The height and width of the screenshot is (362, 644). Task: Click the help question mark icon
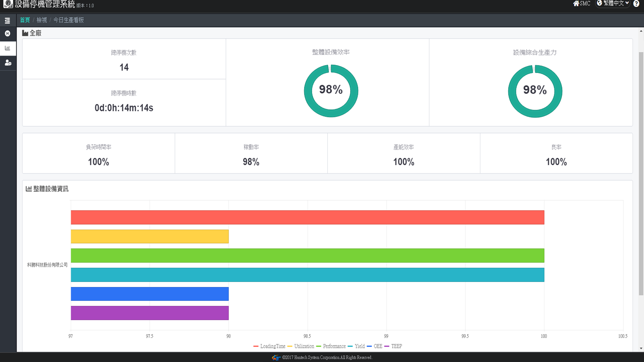click(636, 4)
